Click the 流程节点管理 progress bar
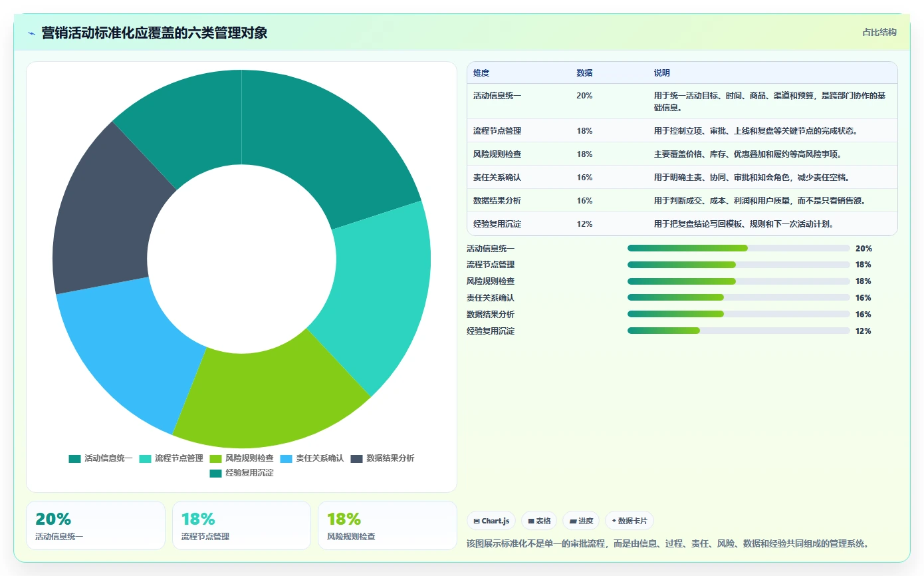 (739, 265)
